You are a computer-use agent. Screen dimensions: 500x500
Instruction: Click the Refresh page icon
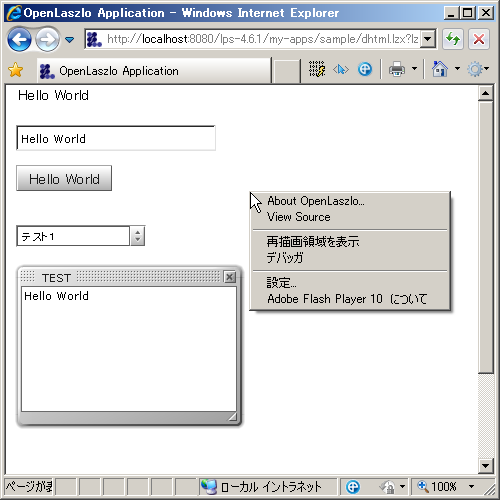tap(453, 39)
